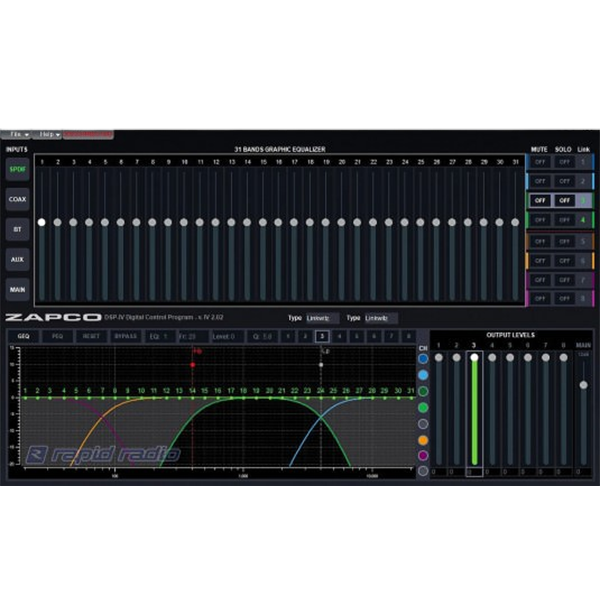600x600 pixels.
Task: Click the value box under output level 3
Action: [x=474, y=472]
